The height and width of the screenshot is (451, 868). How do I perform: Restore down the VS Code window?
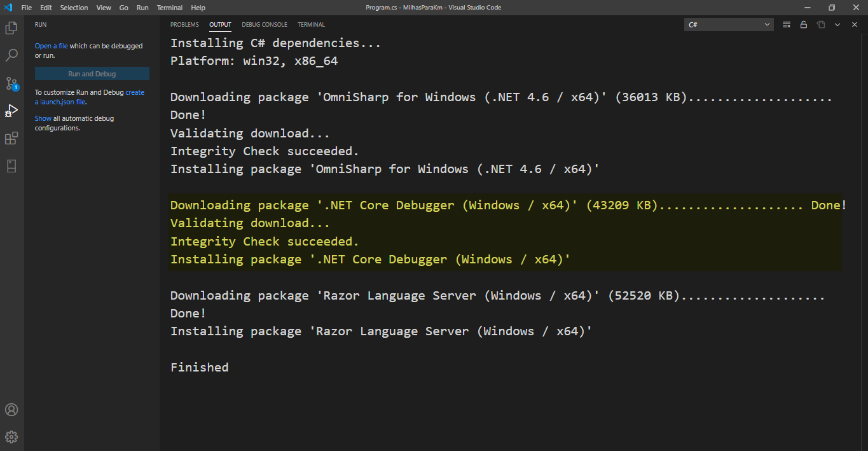point(831,8)
